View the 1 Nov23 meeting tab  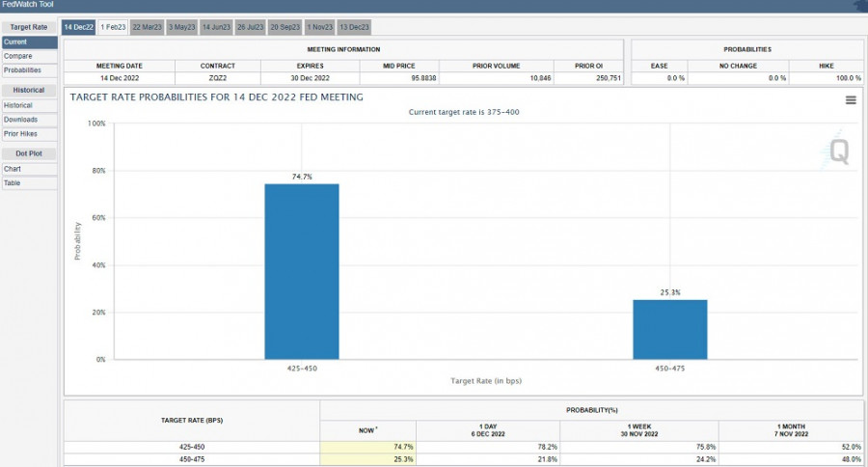pyautogui.click(x=319, y=27)
